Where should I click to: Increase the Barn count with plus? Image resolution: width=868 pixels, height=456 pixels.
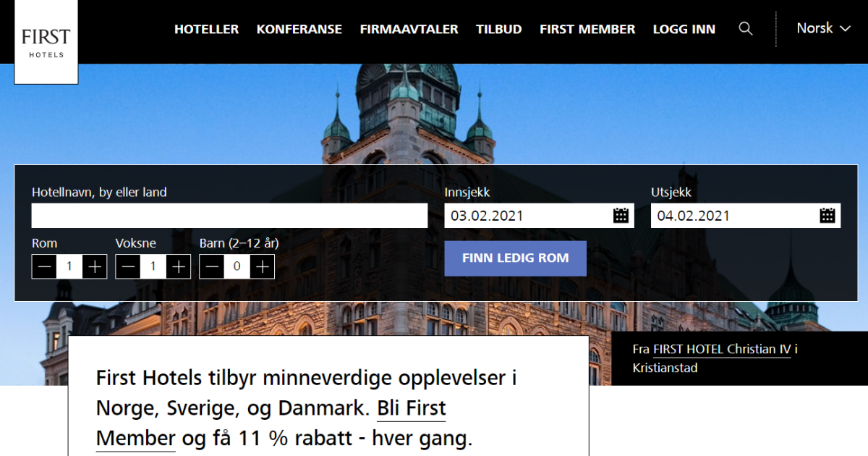coord(263,266)
